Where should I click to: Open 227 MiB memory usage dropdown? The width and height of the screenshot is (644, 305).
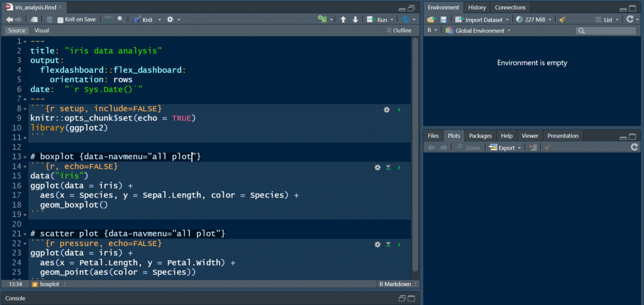pyautogui.click(x=534, y=19)
